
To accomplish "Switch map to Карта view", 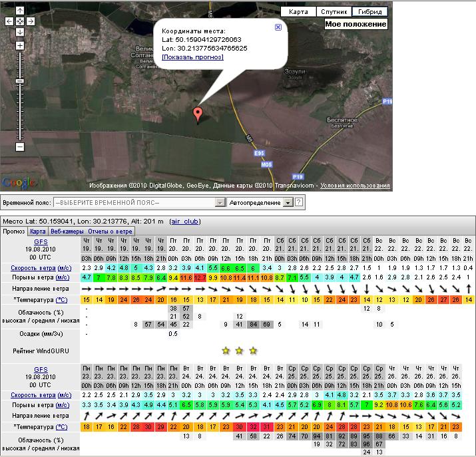I will click(298, 12).
